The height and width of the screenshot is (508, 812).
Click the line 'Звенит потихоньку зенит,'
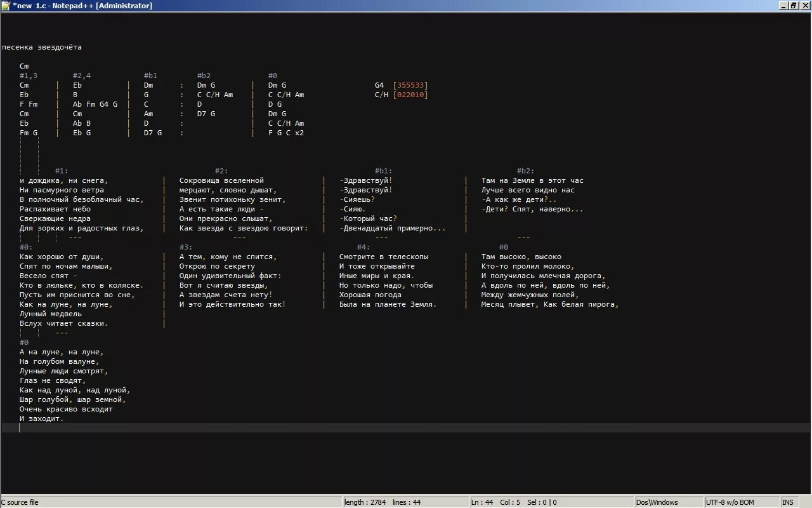pyautogui.click(x=233, y=199)
